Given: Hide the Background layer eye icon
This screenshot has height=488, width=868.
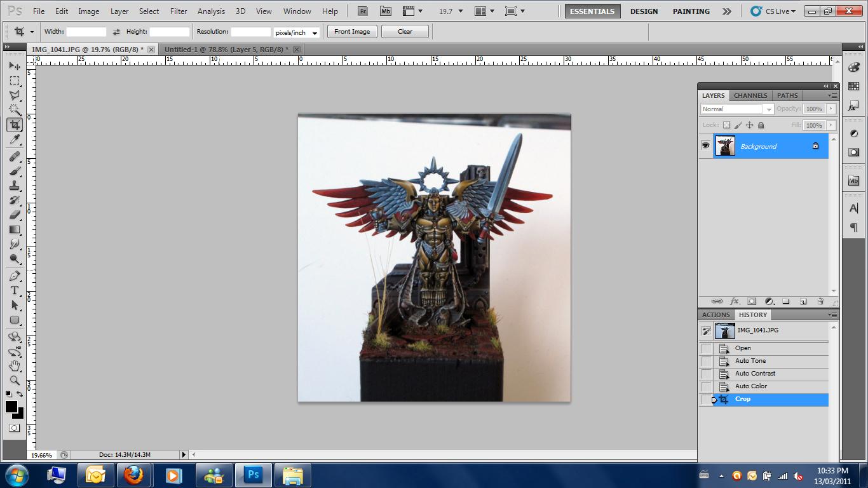Looking at the screenshot, I should coord(705,146).
